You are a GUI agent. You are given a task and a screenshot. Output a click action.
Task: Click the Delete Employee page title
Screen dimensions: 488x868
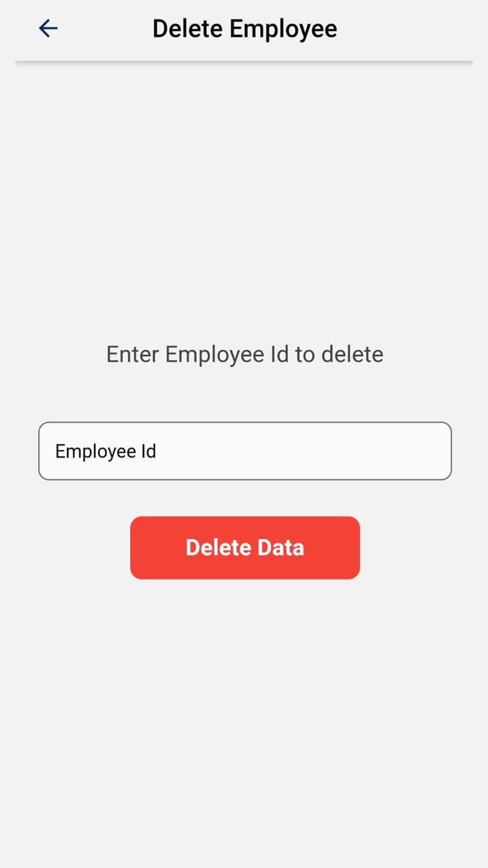point(245,29)
